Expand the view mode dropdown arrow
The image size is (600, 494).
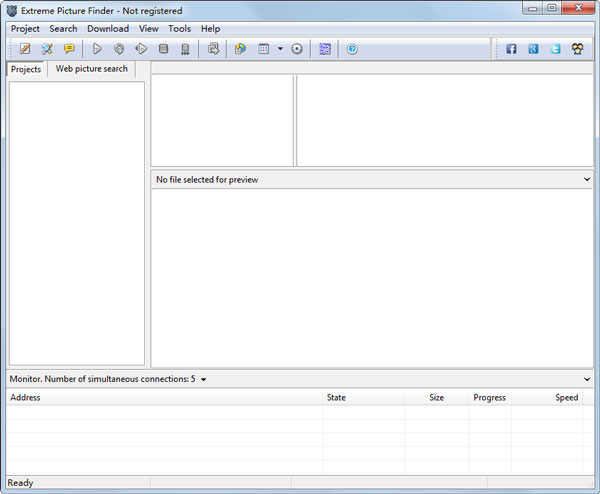pyautogui.click(x=280, y=49)
